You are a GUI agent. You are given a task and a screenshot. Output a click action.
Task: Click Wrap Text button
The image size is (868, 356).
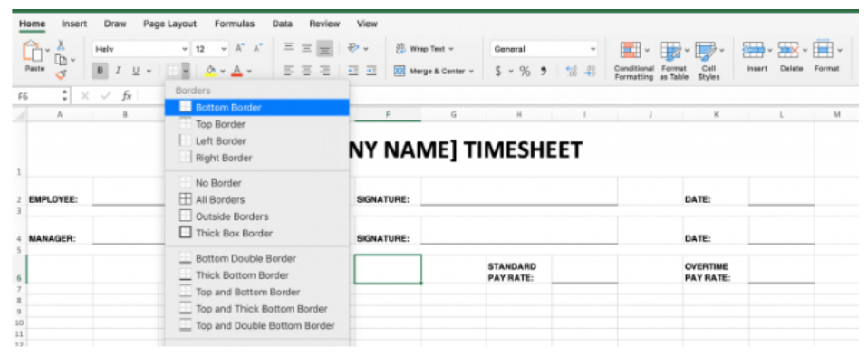pyautogui.click(x=425, y=49)
